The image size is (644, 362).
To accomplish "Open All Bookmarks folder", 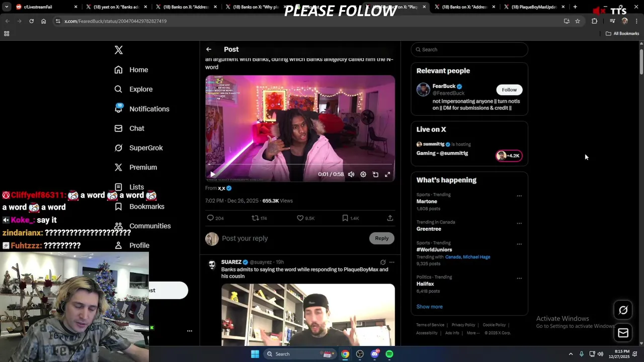I will pyautogui.click(x=622, y=34).
